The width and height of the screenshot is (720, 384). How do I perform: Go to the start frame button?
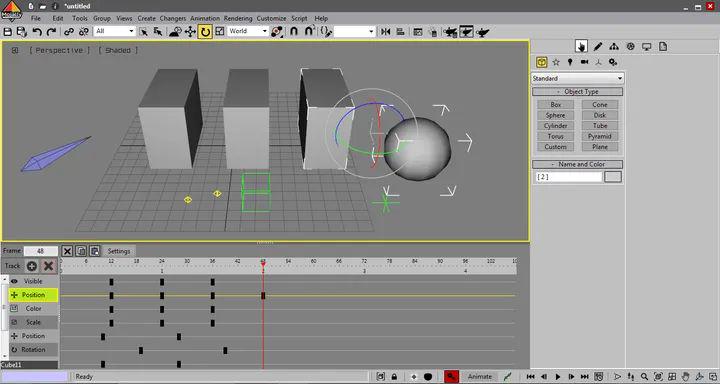pyautogui.click(x=530, y=377)
